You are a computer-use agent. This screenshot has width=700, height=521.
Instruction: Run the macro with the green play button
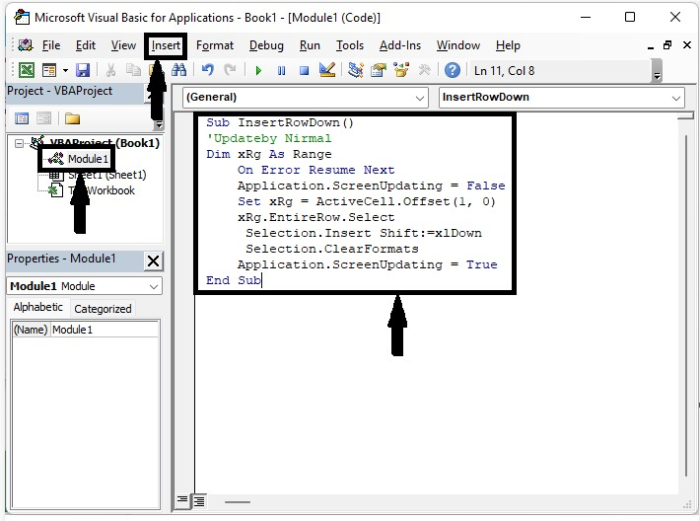click(258, 71)
